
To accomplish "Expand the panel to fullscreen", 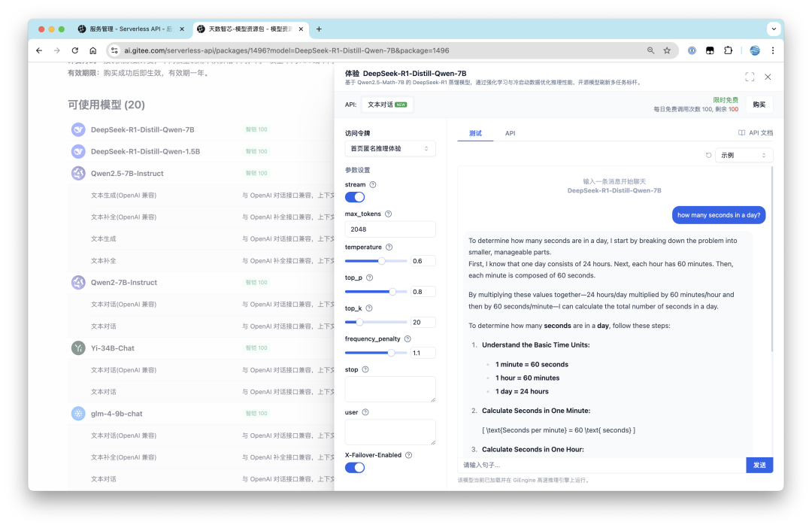I will coord(750,77).
